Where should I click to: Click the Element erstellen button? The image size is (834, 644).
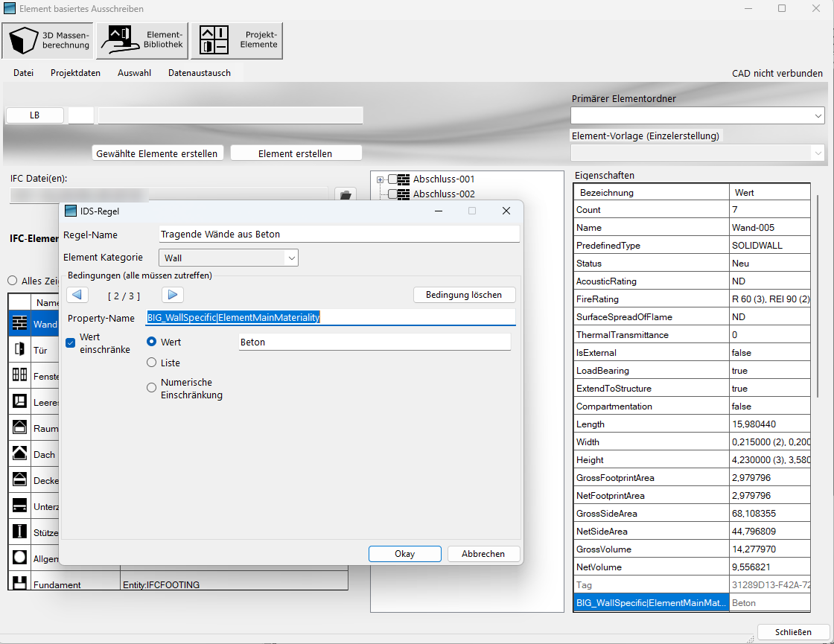pos(295,153)
